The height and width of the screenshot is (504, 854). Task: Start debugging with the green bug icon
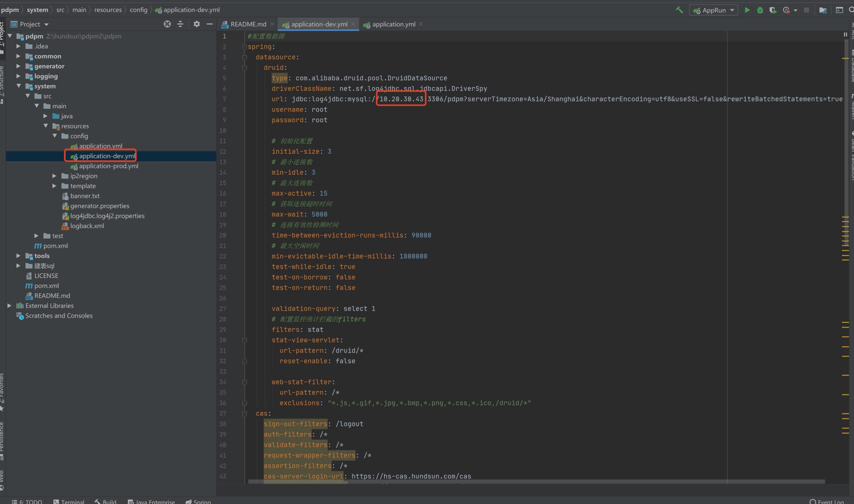point(760,10)
